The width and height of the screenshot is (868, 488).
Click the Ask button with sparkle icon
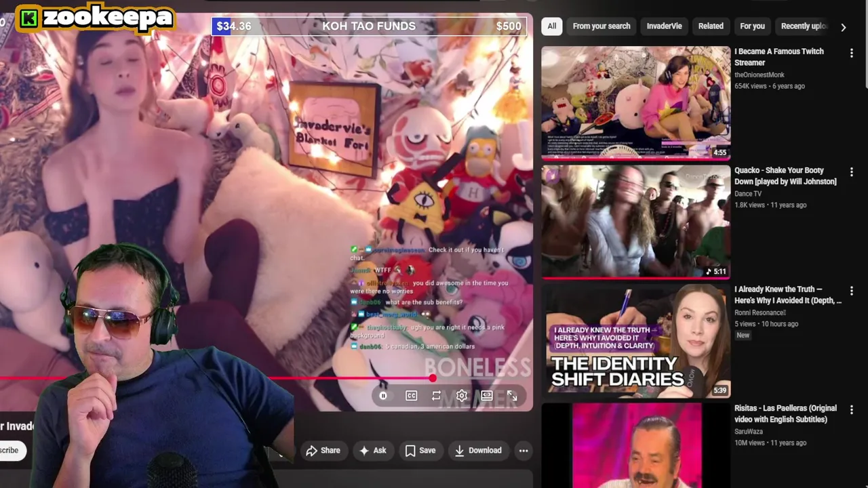[x=373, y=450]
